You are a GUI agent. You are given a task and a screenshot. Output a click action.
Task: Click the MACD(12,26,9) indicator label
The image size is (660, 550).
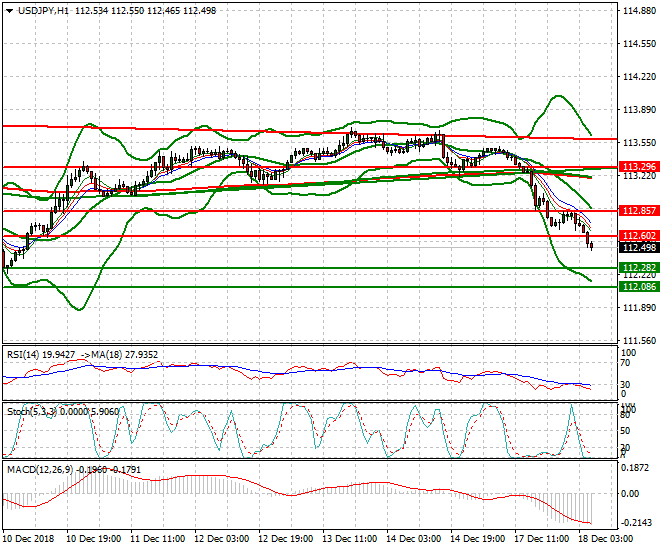point(35,469)
